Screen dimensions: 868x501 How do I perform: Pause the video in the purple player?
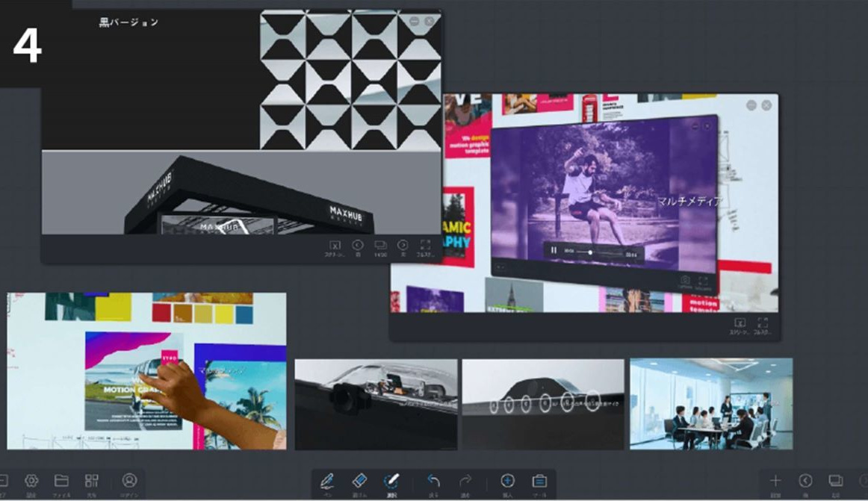point(554,250)
